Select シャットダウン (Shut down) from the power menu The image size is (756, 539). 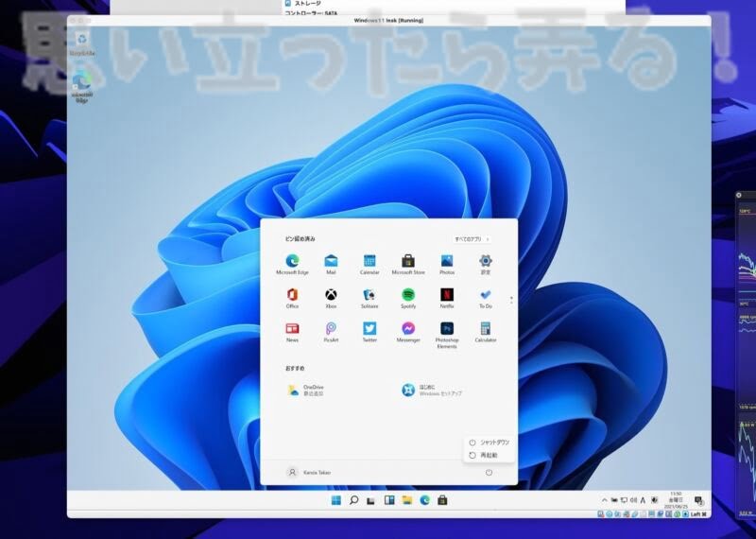point(490,443)
